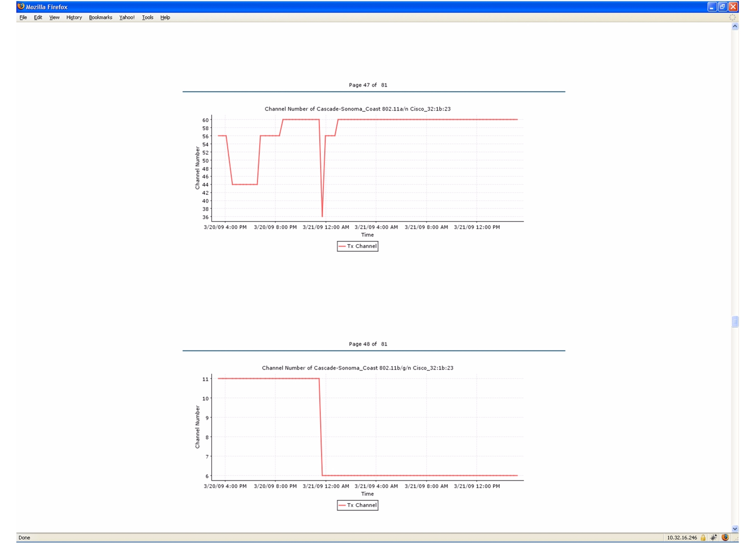Click the '3/21/09 12:00 AM' label on 802.11a/n chart
The height and width of the screenshot is (544, 756).
point(326,227)
